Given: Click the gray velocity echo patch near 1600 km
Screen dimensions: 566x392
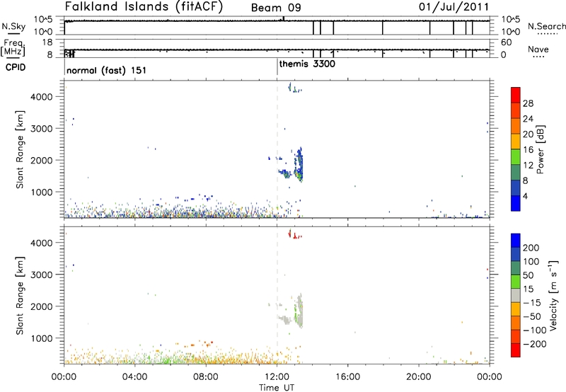Looking at the screenshot, I should tap(285, 319).
